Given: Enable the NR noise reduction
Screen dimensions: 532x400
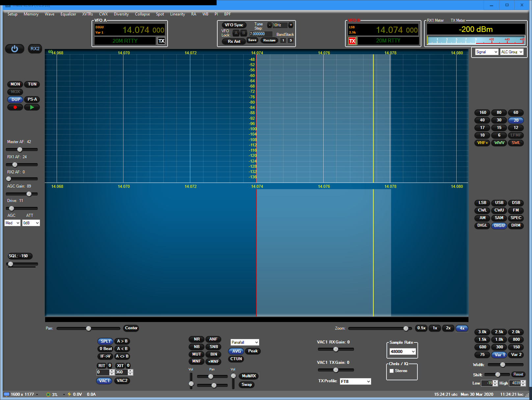Looking at the screenshot, I should [x=197, y=339].
